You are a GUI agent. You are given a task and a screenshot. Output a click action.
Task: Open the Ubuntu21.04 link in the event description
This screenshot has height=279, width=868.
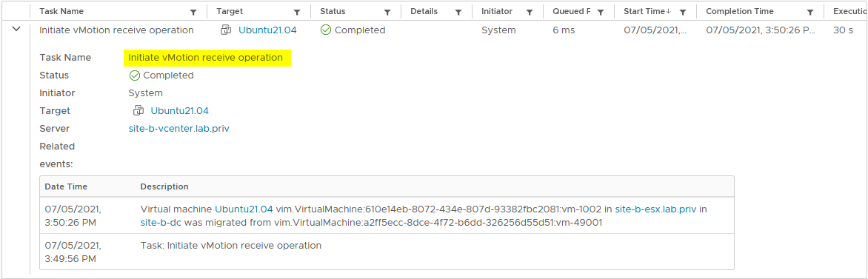[244, 209]
